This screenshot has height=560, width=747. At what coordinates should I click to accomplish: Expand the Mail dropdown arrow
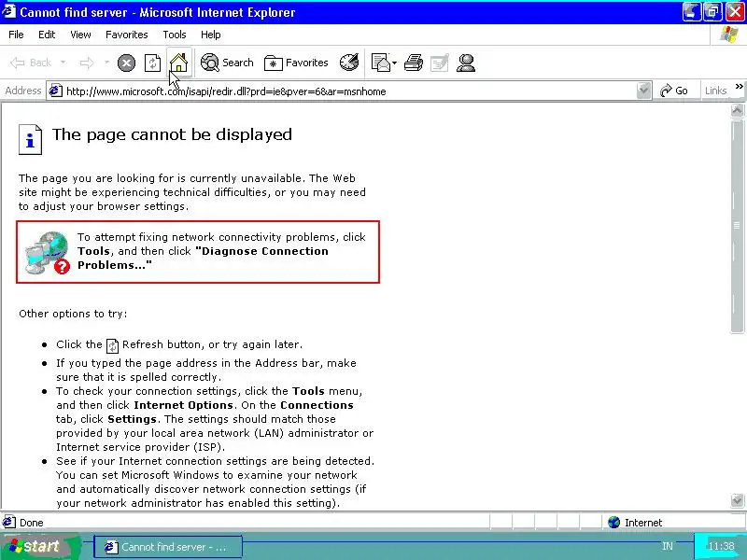[x=394, y=63]
